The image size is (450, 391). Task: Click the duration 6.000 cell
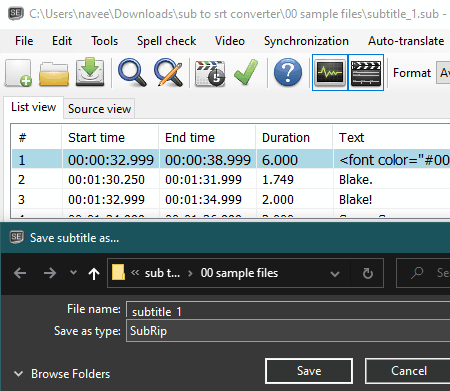(295, 160)
